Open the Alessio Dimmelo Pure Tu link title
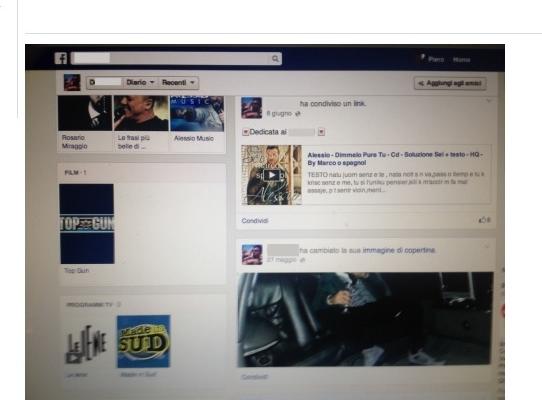 point(395,159)
